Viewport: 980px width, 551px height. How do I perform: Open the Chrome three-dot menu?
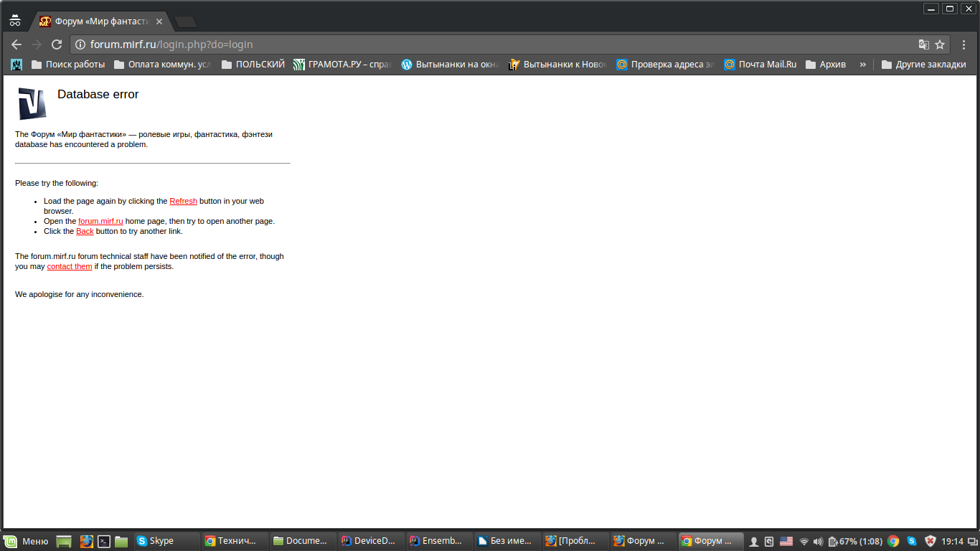963,44
